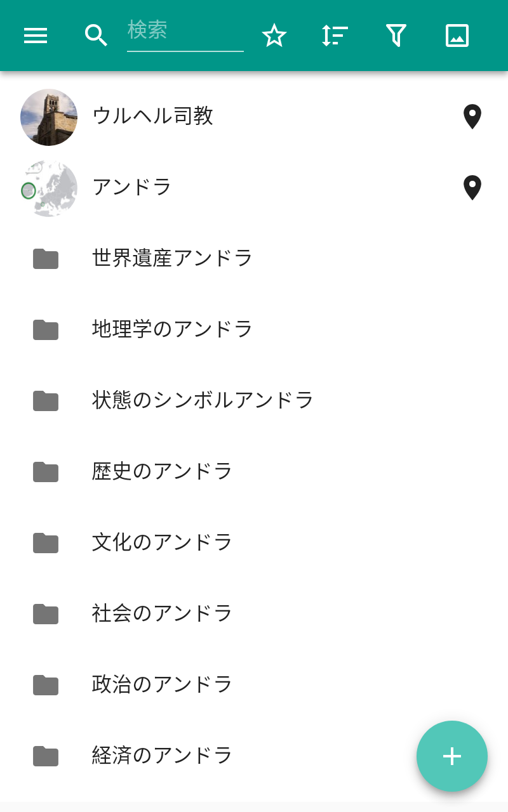Open the ウルヘル司教 tower thumbnail
508x812 pixels.
(x=49, y=117)
